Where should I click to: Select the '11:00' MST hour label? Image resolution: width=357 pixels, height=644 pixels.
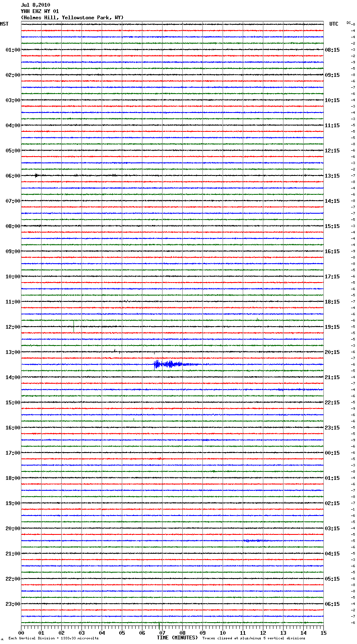click(13, 302)
